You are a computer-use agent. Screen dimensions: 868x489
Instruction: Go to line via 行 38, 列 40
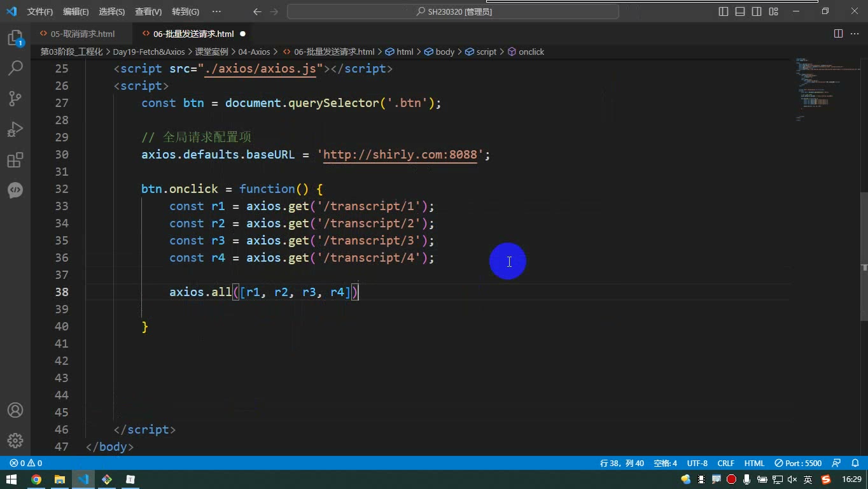click(x=622, y=463)
